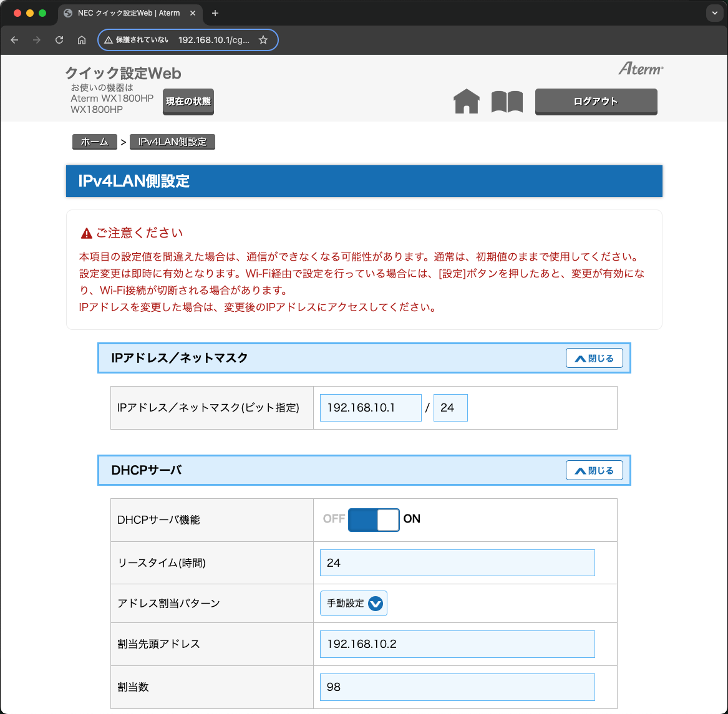Open the browser home page icon
728x714 pixels.
coord(82,40)
